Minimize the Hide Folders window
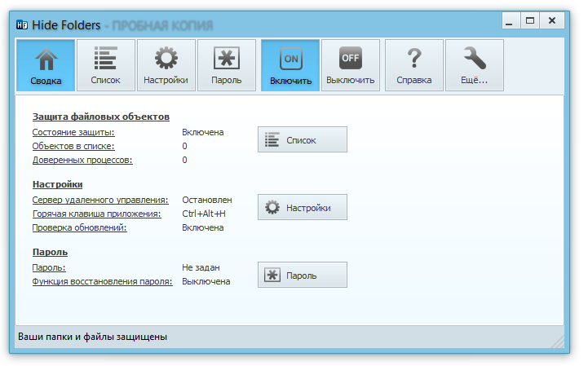Viewport: 588px width, 366px height. [511, 20]
